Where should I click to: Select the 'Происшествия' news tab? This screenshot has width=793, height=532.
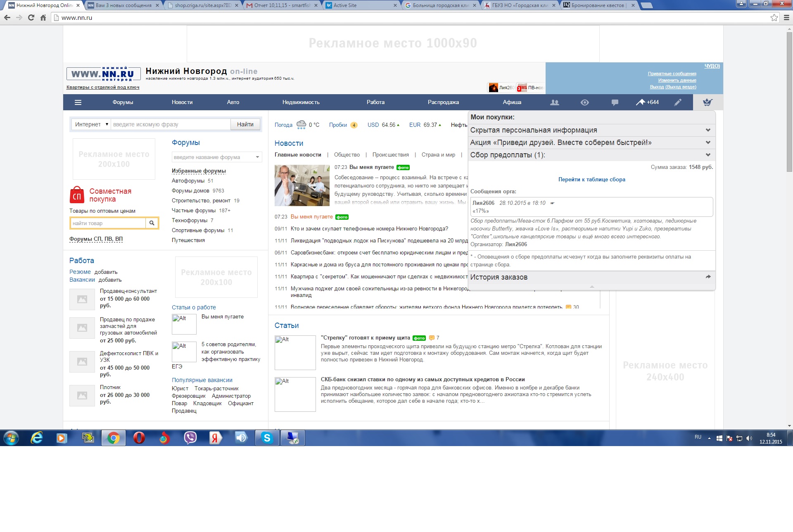pos(390,155)
